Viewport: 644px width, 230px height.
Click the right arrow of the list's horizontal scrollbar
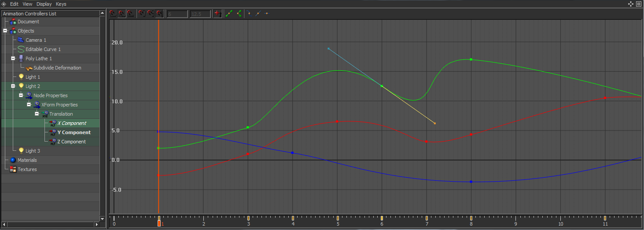coord(97,224)
